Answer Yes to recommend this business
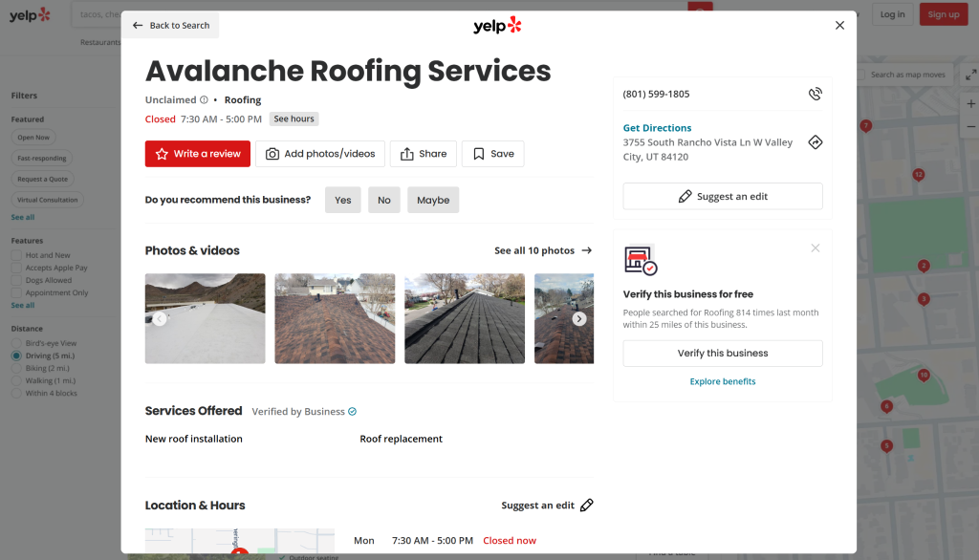The width and height of the screenshot is (979, 560). coord(342,201)
